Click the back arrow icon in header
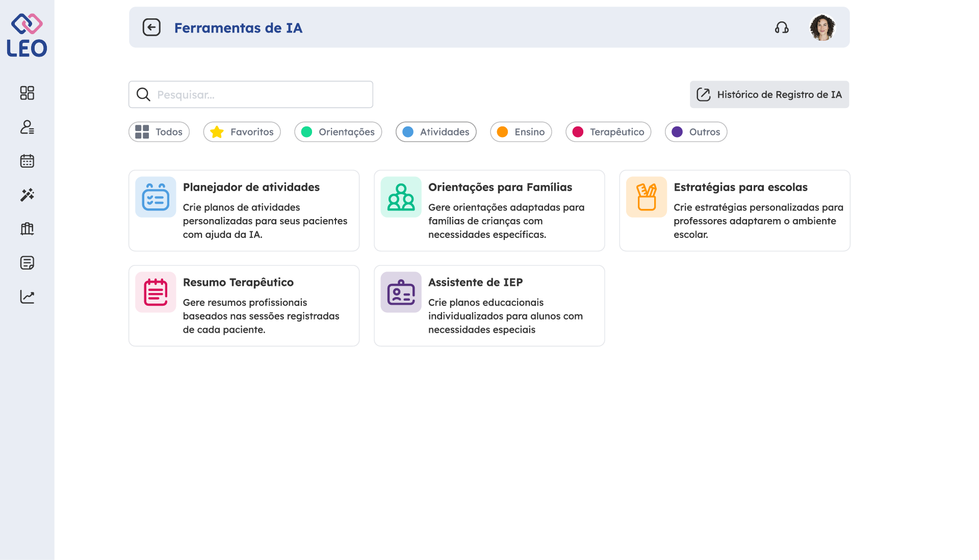The height and width of the screenshot is (560, 979). [151, 28]
